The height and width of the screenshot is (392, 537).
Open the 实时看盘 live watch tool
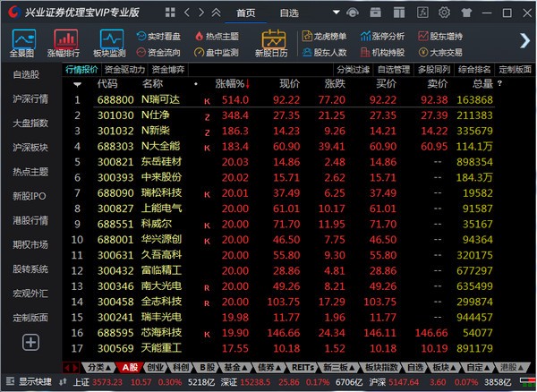(x=158, y=37)
